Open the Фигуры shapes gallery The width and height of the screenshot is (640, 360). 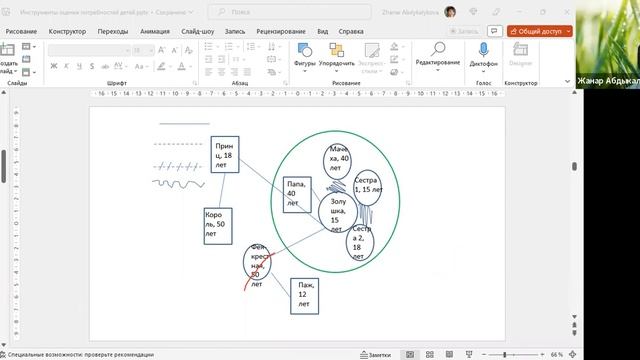coord(304,57)
